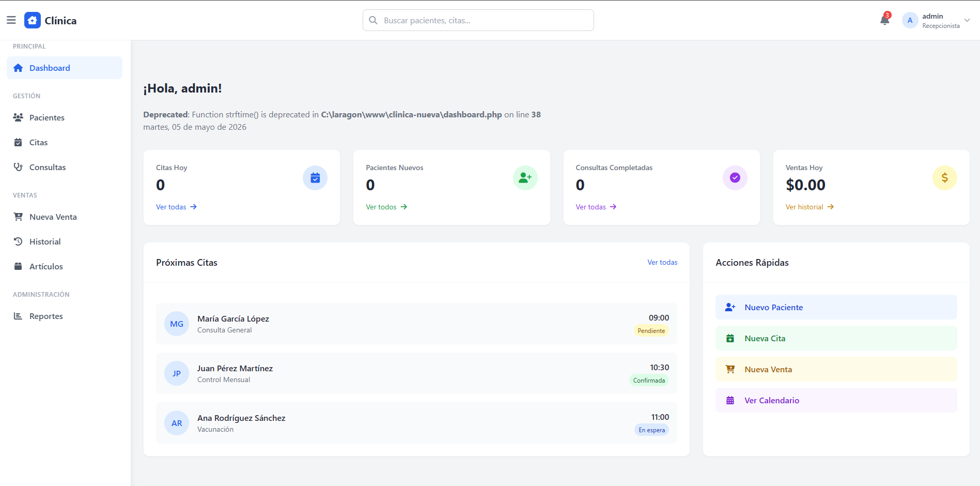This screenshot has height=486, width=980.
Task: Click the AR avatar for Ana Rodríguez Sánchez
Action: coord(177,423)
